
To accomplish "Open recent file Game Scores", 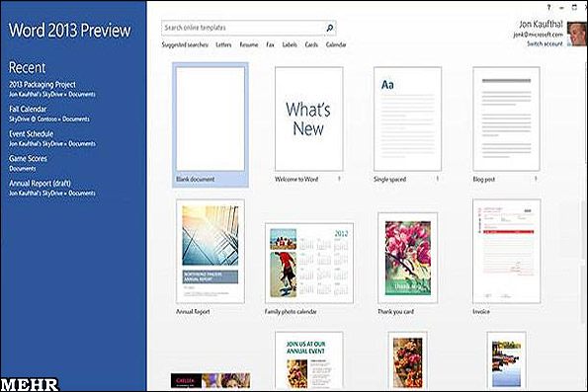I will tap(28, 163).
